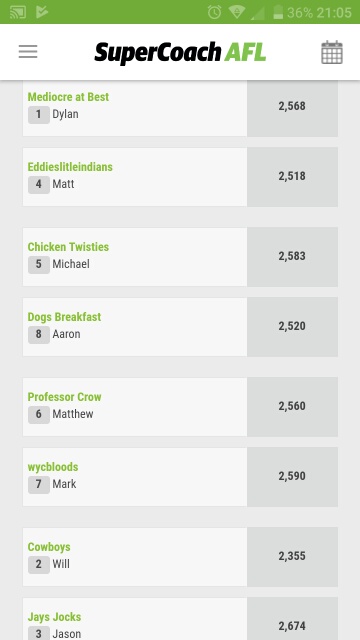Tap the cast screen status icon
Viewport: 360px width, 640px height.
click(18, 12)
